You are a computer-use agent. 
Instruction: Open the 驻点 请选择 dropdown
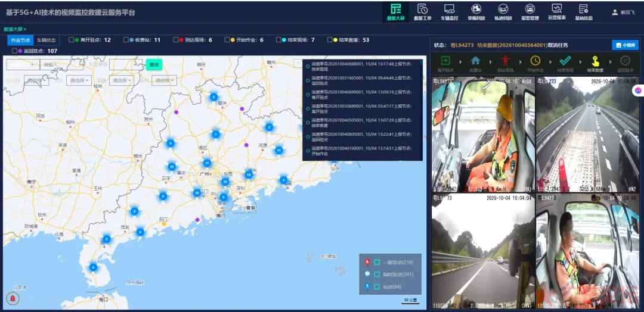[x=165, y=81]
